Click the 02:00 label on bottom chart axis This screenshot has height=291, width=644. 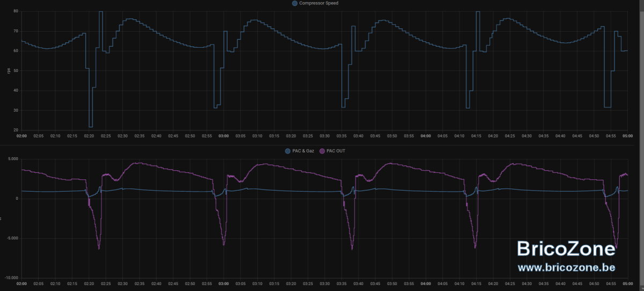click(x=22, y=283)
